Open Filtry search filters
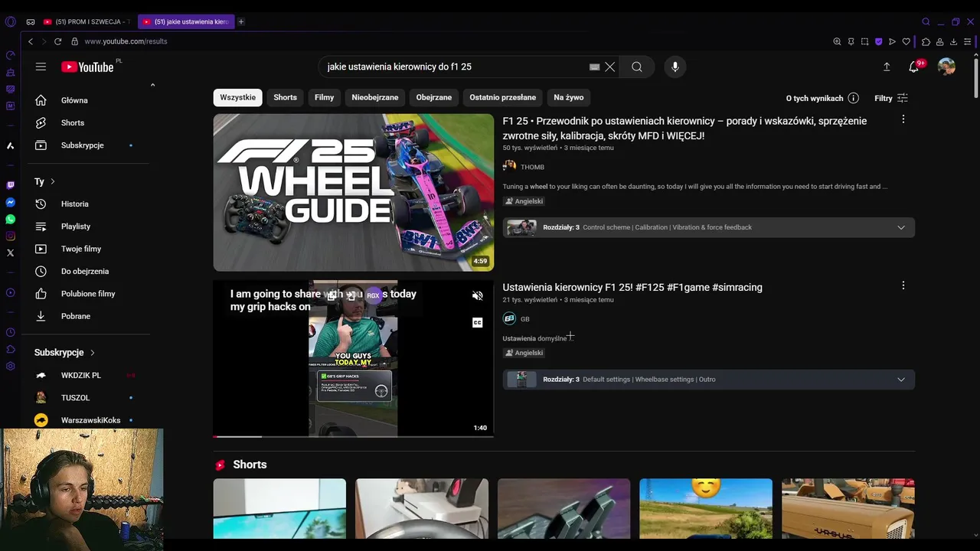Viewport: 980px width, 551px height. coord(891,98)
